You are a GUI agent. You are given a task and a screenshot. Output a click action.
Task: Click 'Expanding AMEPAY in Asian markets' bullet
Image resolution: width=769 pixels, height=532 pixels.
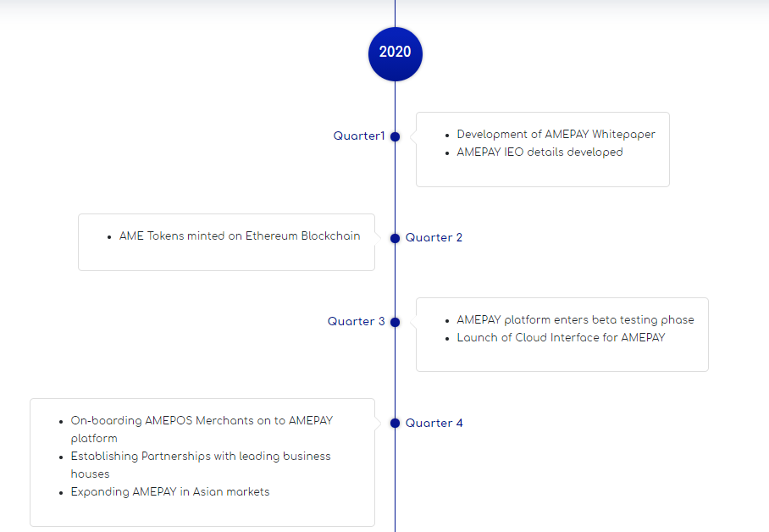pos(170,491)
